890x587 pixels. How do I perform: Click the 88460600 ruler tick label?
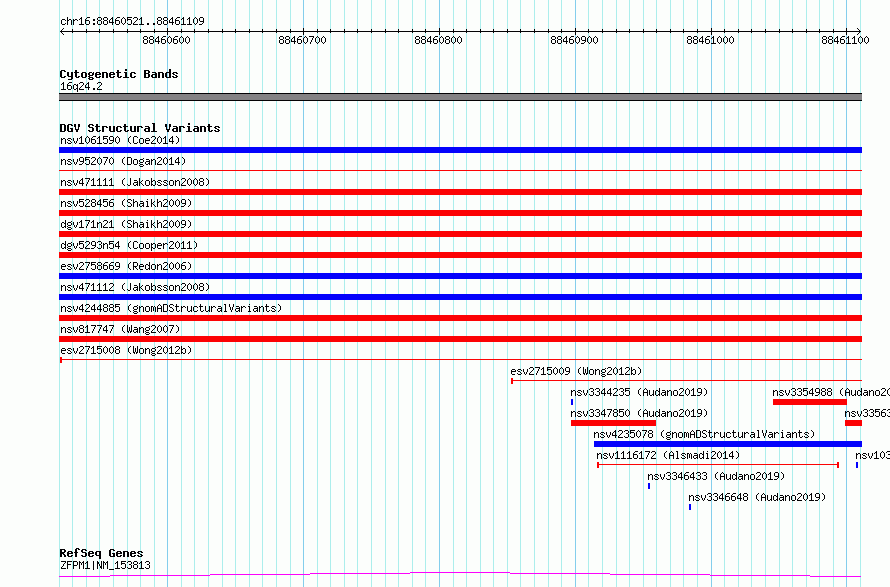click(166, 40)
